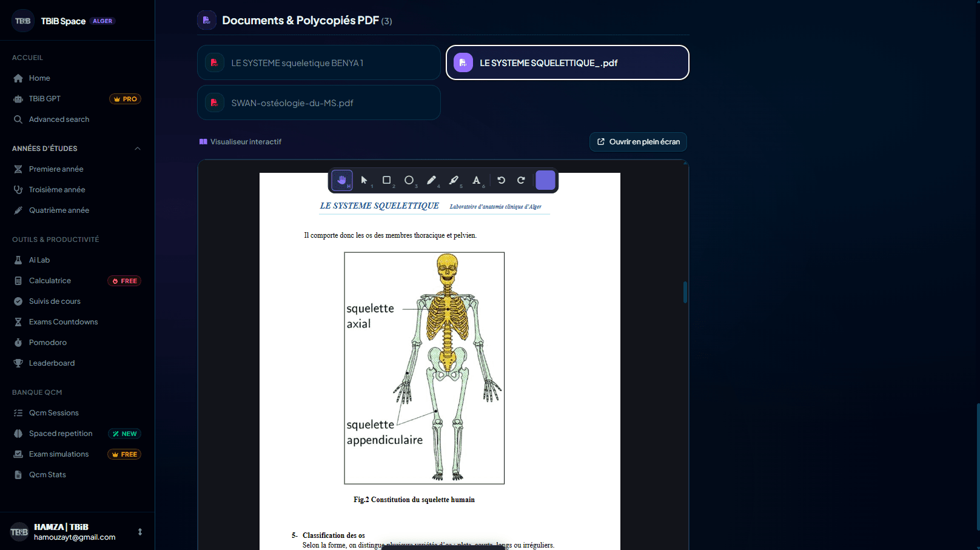Open LE SYSTEME squeletique BENYA 1 document

(x=319, y=62)
